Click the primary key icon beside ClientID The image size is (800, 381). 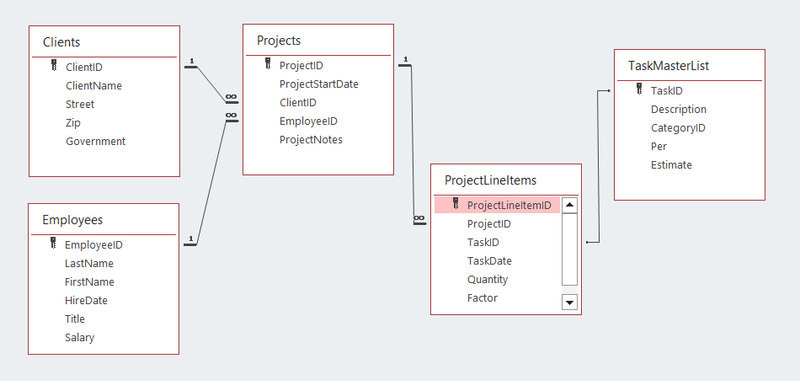pos(54,65)
